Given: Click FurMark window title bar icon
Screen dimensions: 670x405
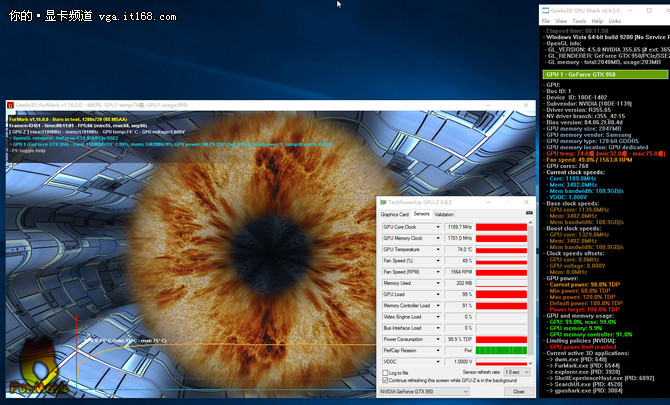Looking at the screenshot, I should click(11, 105).
